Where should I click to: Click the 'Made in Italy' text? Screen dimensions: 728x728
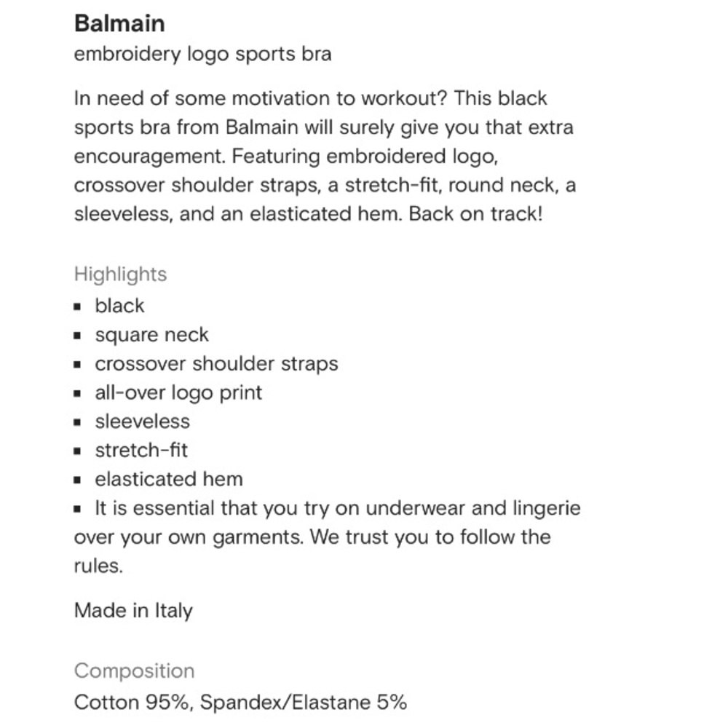tap(133, 611)
